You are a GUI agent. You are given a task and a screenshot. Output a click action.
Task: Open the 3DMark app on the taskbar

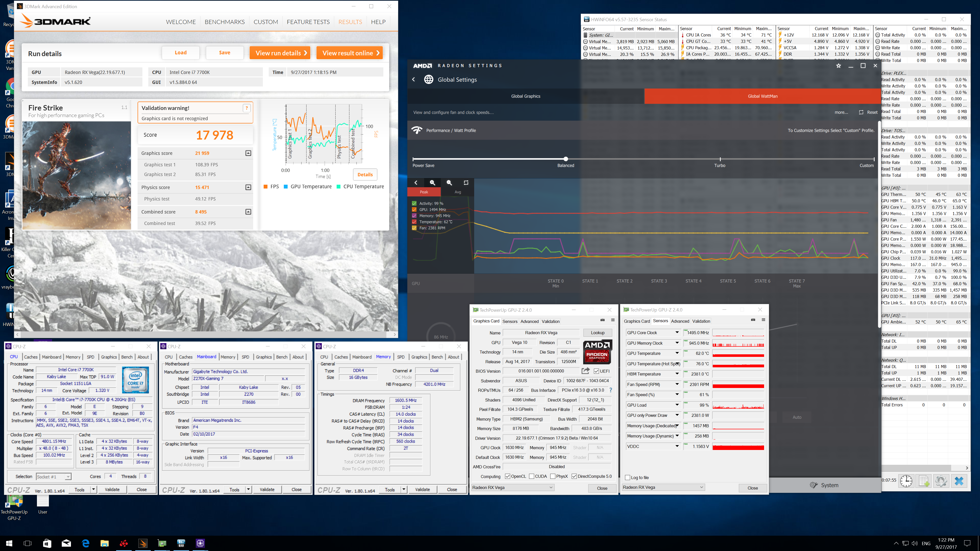(x=143, y=543)
